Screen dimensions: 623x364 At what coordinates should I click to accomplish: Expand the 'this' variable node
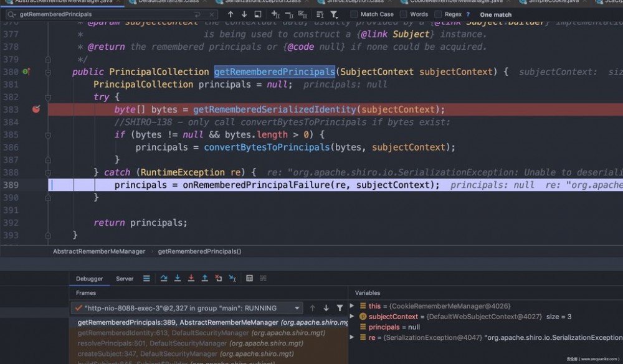click(353, 306)
